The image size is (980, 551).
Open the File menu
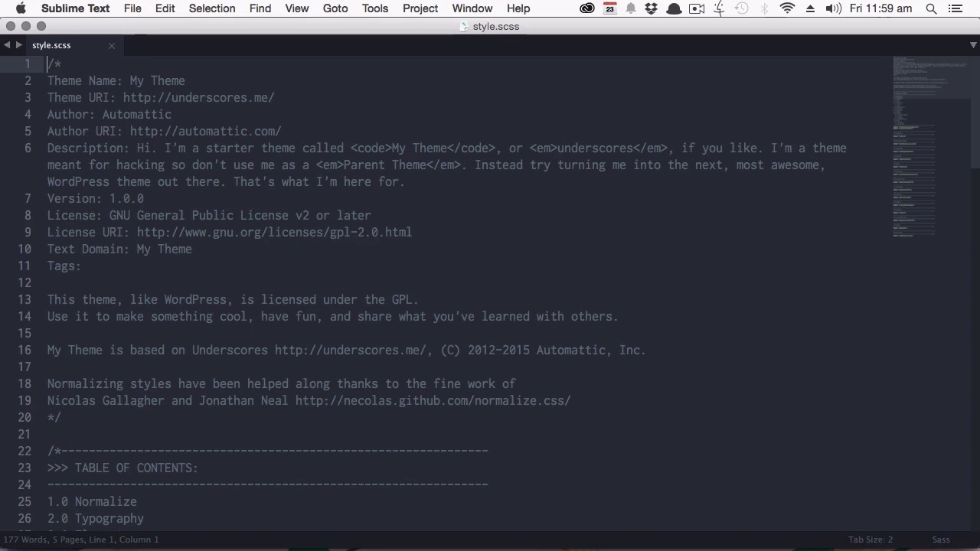coord(132,8)
